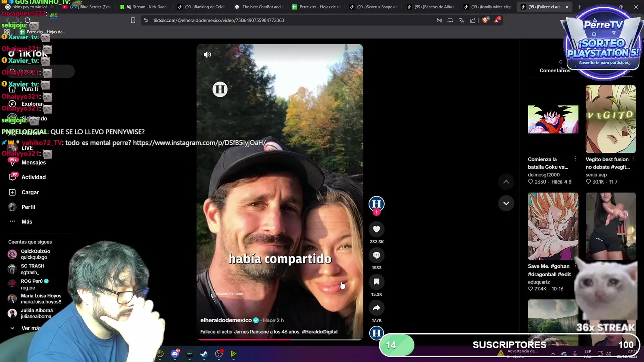644x362 pixels.
Task: Click Cargar upload icon
Action: [12, 192]
